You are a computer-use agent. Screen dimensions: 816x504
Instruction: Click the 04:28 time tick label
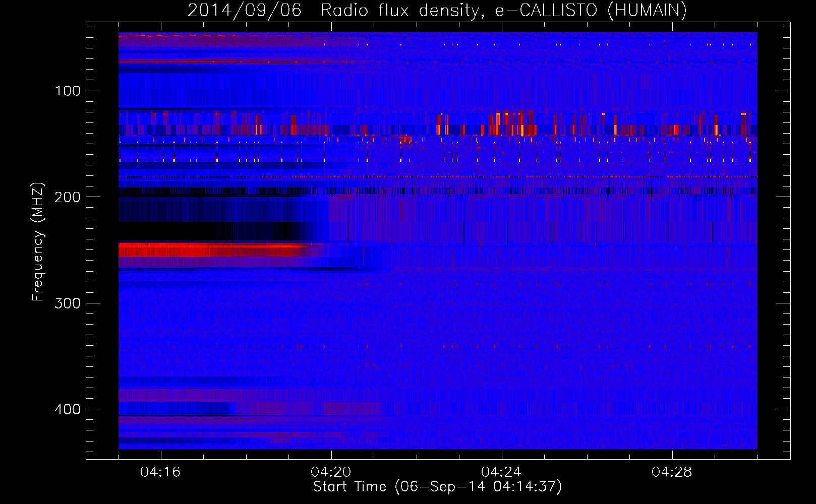click(x=672, y=472)
